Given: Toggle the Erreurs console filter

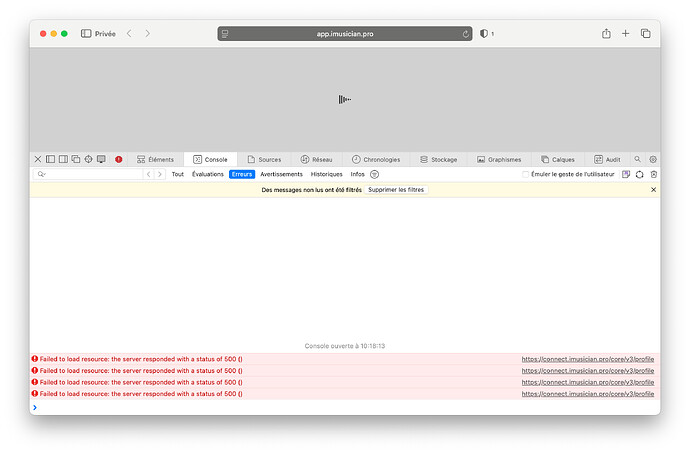Looking at the screenshot, I should (x=241, y=174).
